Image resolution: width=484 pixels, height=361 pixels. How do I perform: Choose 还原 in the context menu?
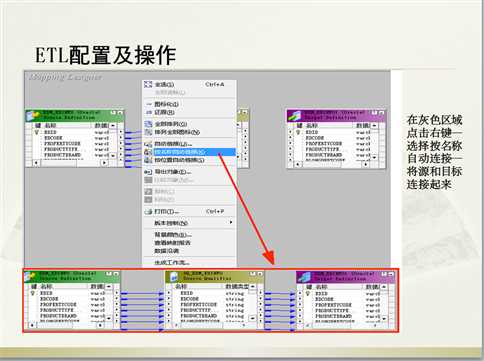(189, 112)
